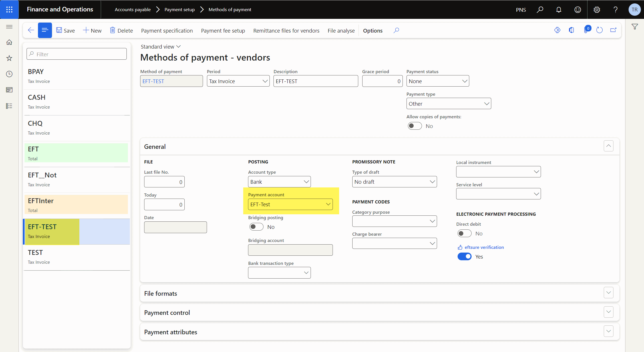
Task: Open Modules list icon in sidebar
Action: 9,106
